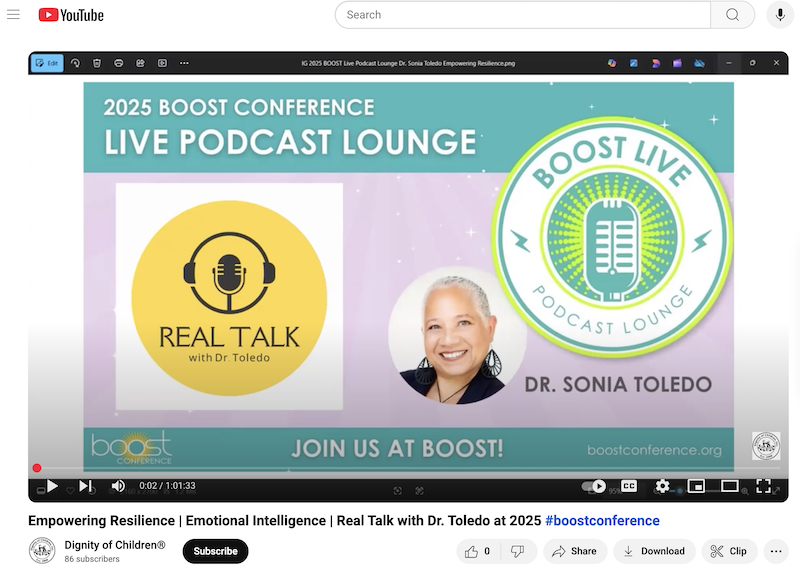Skip to the next video

point(86,486)
